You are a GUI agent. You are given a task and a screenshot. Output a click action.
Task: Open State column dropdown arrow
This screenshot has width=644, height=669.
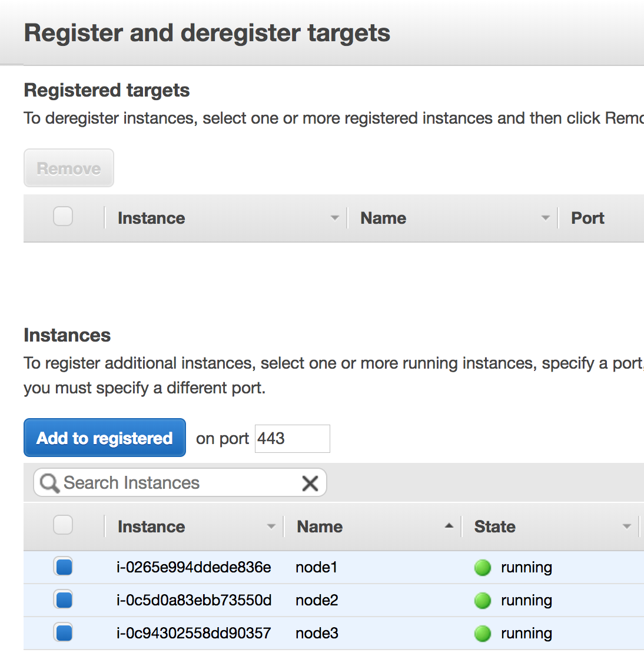tap(626, 526)
